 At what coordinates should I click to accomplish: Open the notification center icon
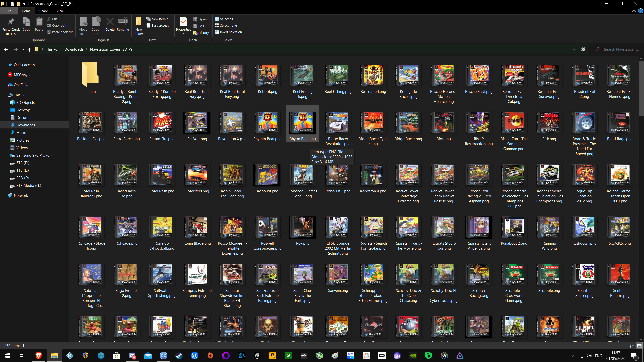coord(634,356)
